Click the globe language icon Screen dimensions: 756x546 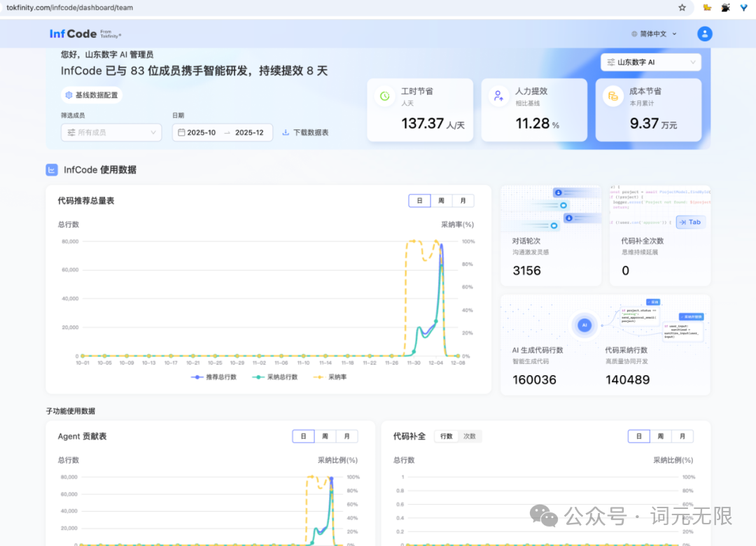point(634,34)
